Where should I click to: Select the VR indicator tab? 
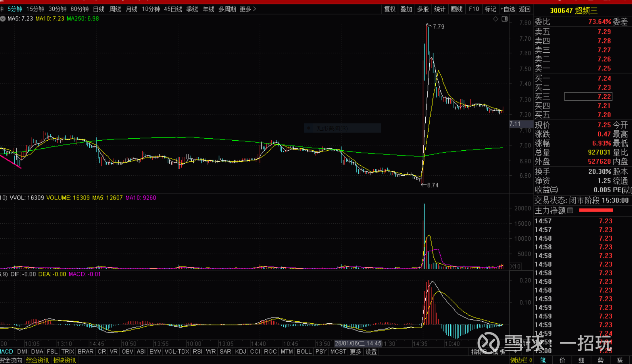pyautogui.click(x=114, y=352)
